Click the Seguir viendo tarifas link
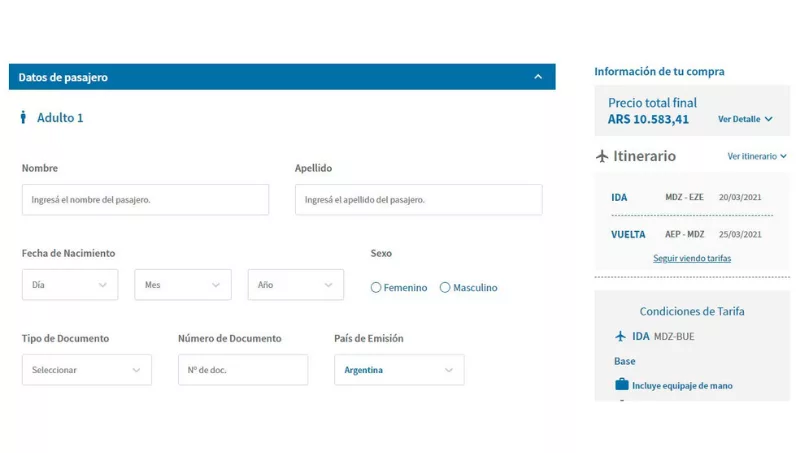The height and width of the screenshot is (453, 800). [692, 258]
